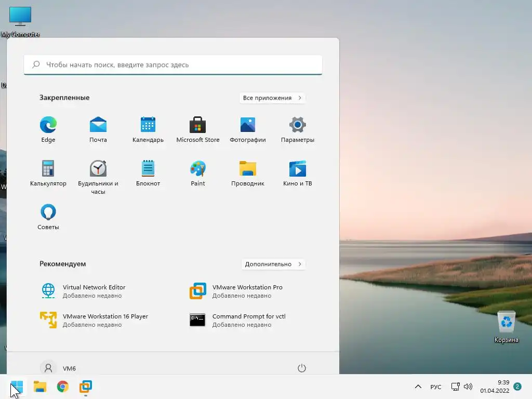This screenshot has width=532, height=399.
Task: Open recommended Virtual Network Editor
Action: tap(83, 291)
